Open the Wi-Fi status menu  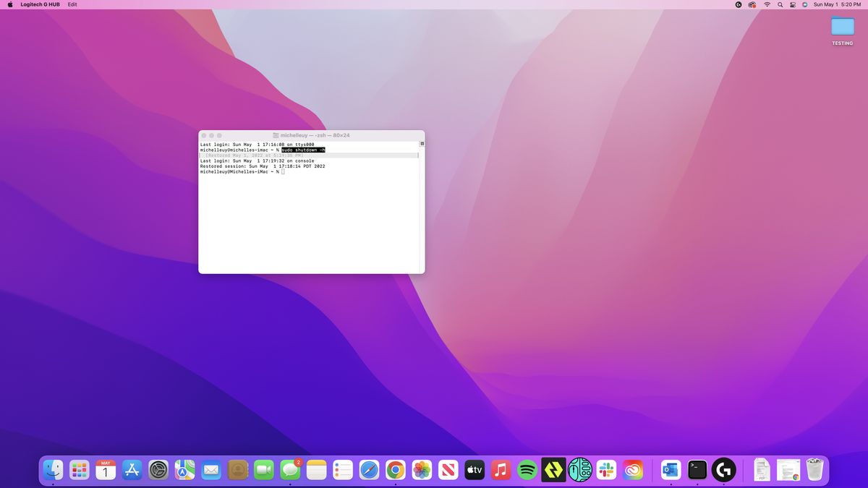767,4
